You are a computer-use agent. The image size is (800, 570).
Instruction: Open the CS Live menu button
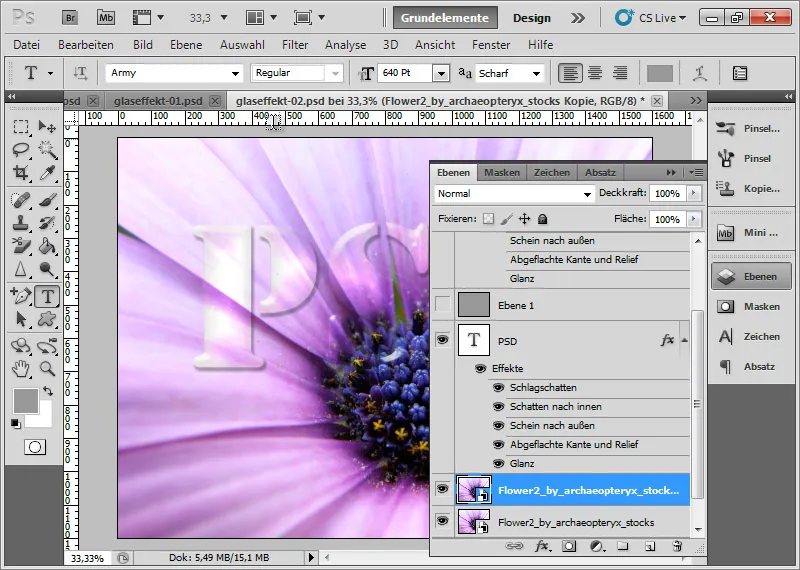pos(651,18)
